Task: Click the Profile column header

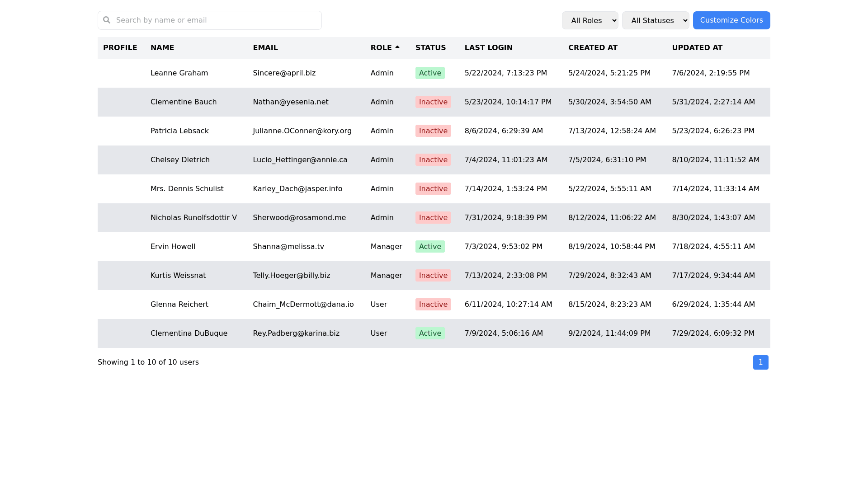Action: (120, 48)
